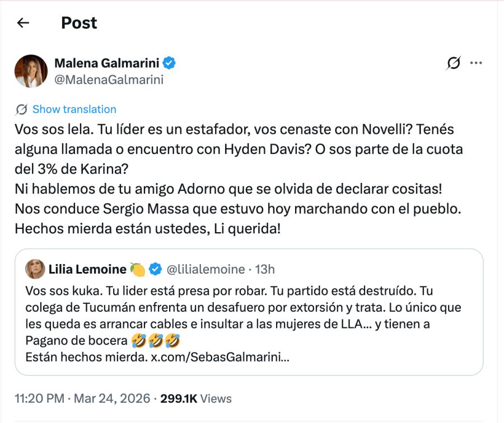
Task: Select the Post header tab
Action: 78,22
